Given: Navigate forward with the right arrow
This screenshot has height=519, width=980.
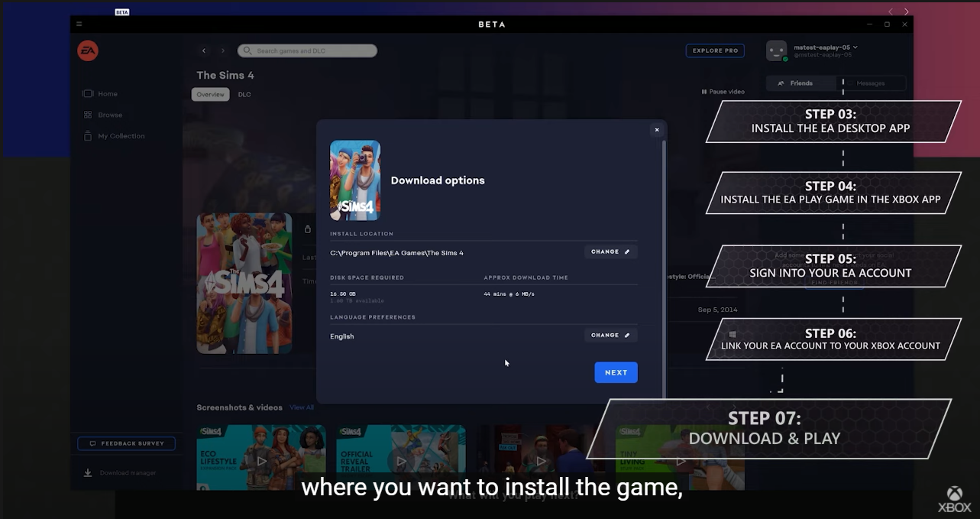Looking at the screenshot, I should click(x=223, y=50).
